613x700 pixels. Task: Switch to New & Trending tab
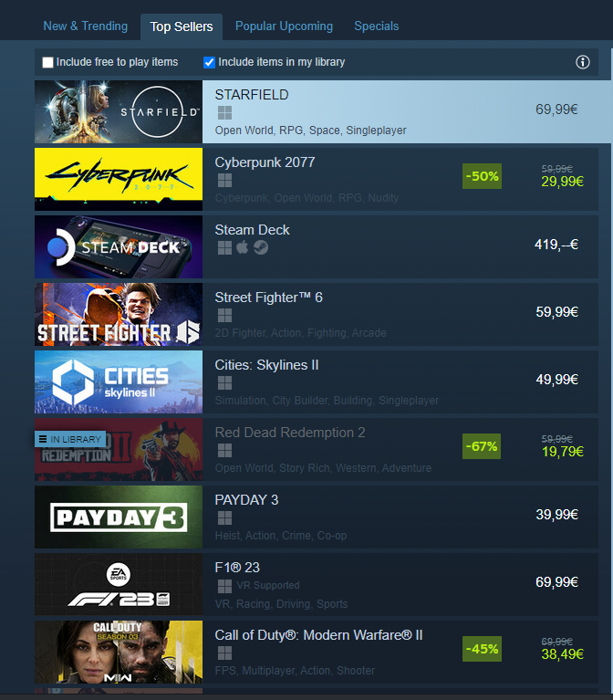[x=85, y=26]
